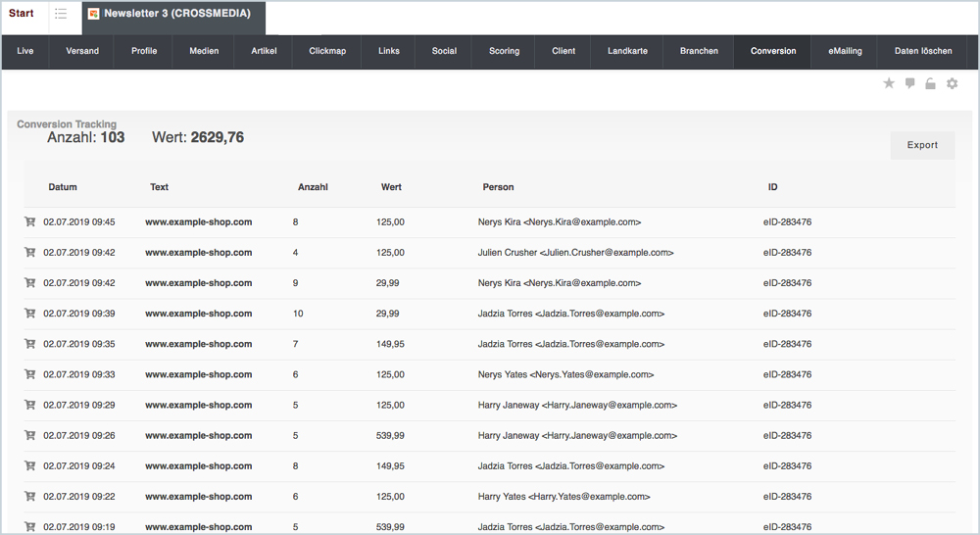
Task: Open the Clickmap menu item
Action: tap(327, 51)
